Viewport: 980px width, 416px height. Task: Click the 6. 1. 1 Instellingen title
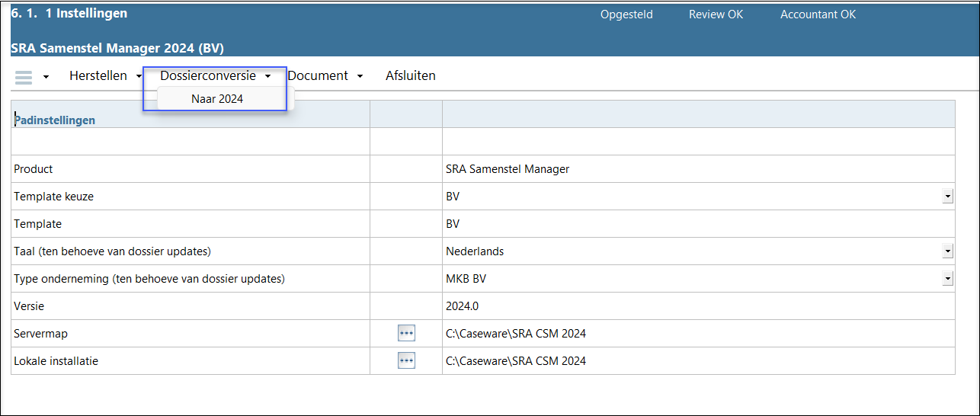point(69,14)
